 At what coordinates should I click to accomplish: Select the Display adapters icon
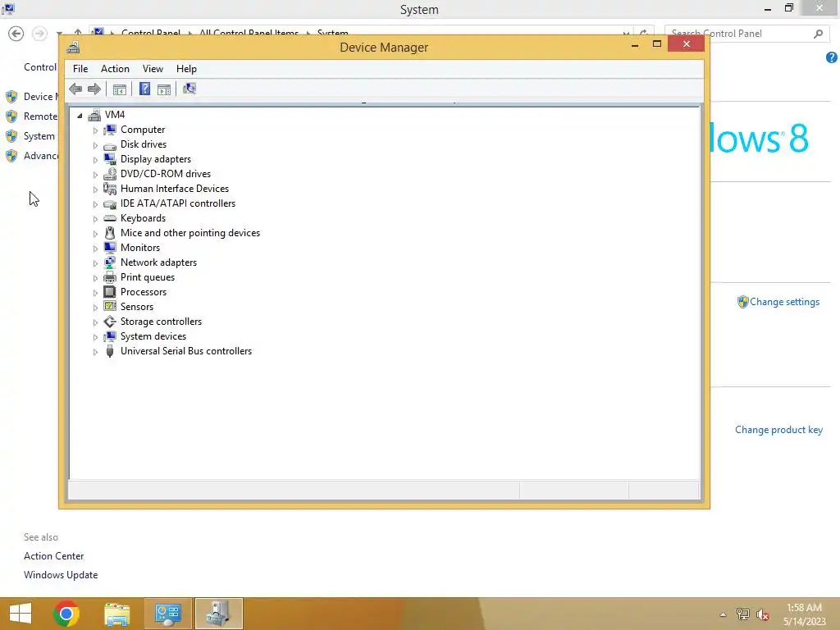pyautogui.click(x=110, y=159)
